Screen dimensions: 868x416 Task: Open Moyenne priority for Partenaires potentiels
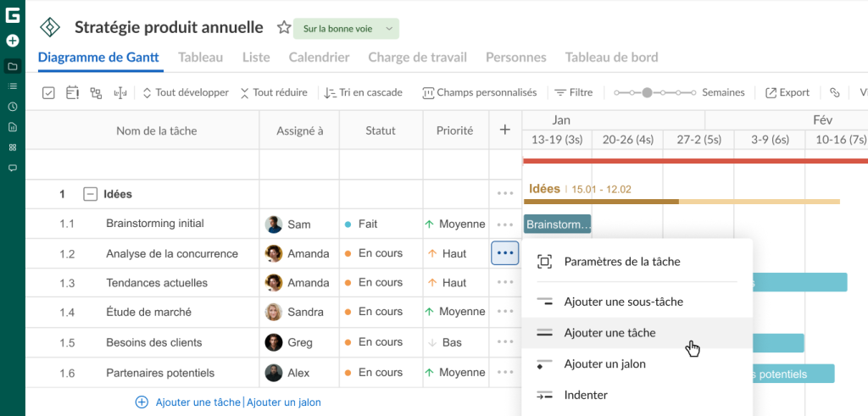(456, 372)
